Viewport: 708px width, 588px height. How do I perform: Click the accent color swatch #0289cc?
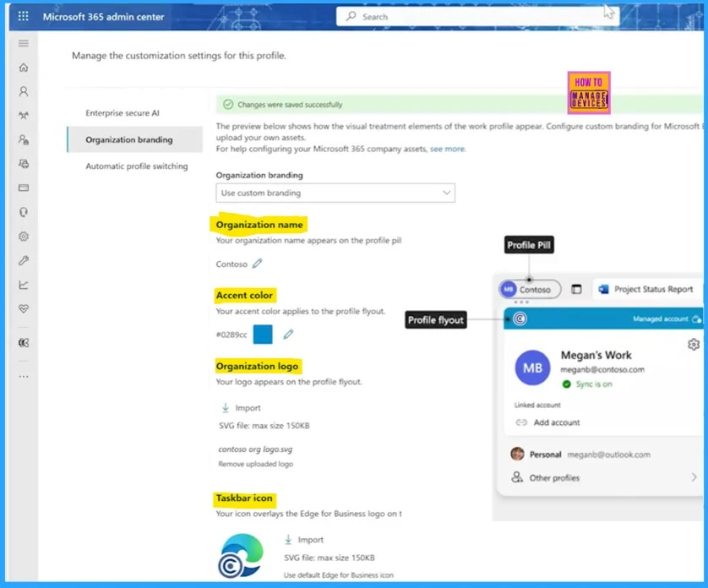tap(263, 335)
